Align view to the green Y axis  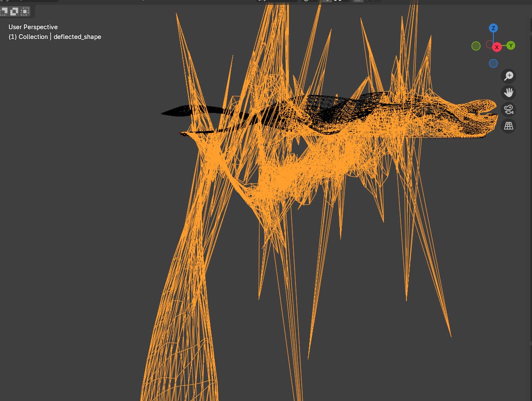[511, 45]
